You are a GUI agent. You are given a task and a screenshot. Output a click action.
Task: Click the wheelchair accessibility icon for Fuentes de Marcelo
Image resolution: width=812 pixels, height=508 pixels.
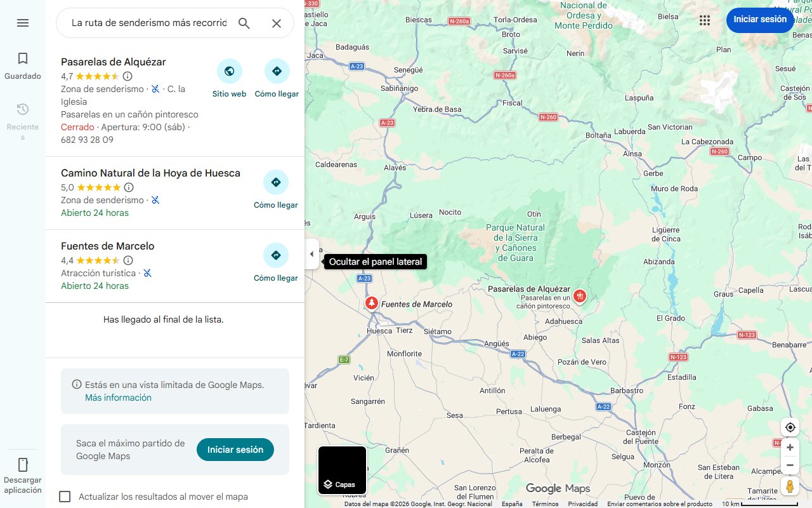(x=147, y=272)
